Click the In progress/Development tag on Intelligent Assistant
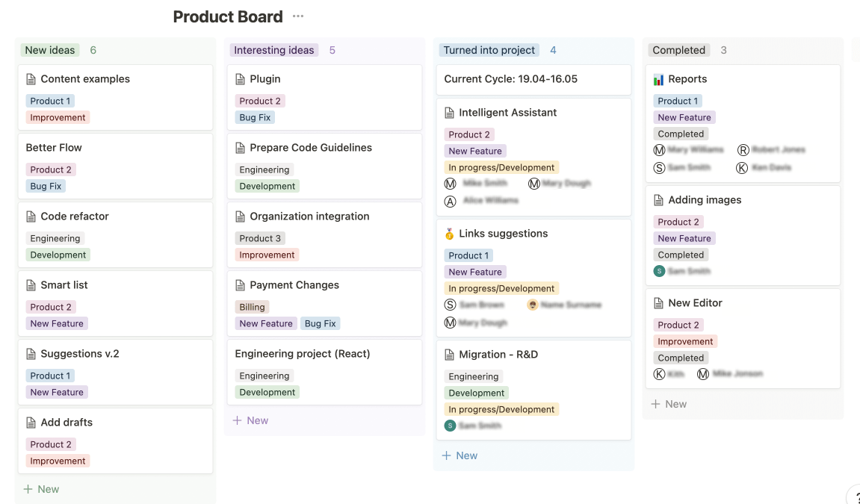 tap(501, 167)
